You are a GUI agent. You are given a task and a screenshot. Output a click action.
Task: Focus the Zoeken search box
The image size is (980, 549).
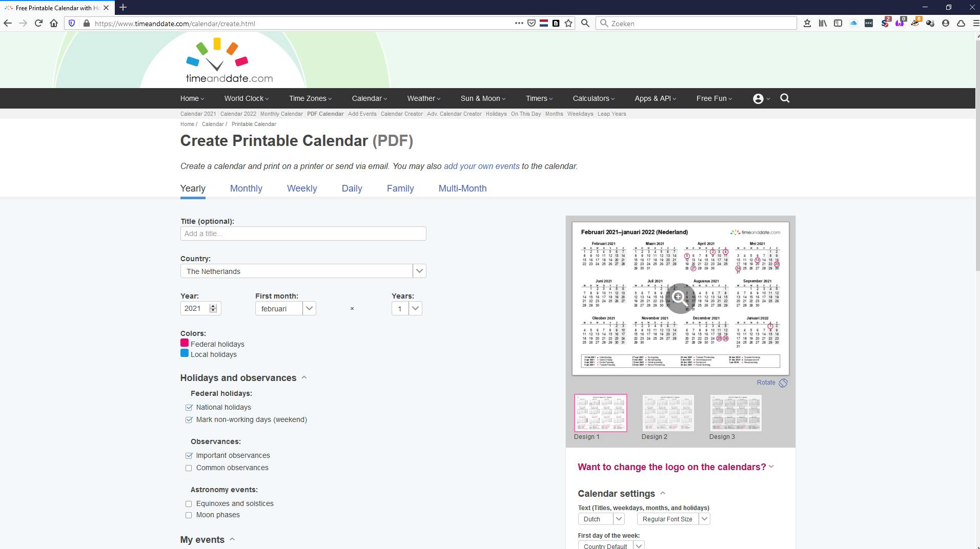[696, 23]
